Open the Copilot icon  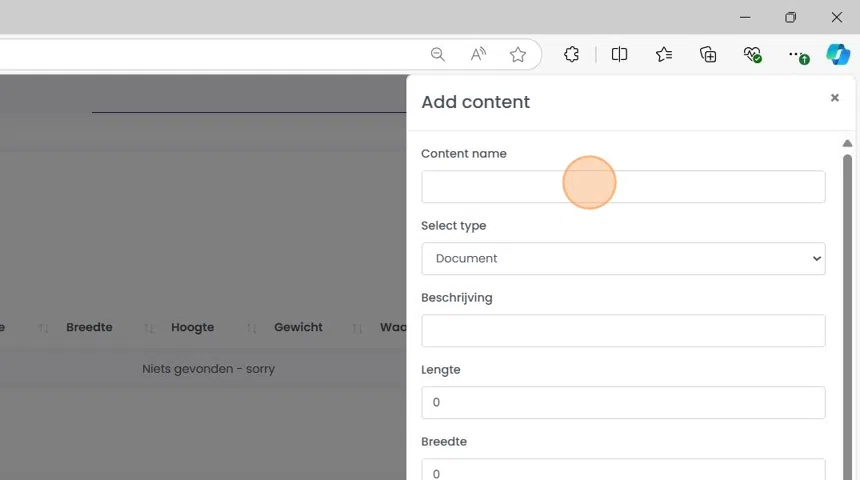coord(838,55)
